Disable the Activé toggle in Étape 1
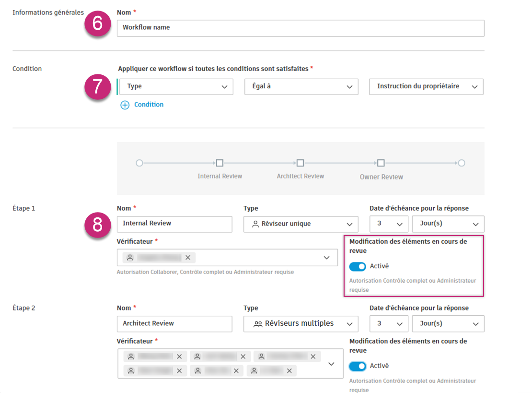The image size is (532, 393). click(357, 266)
